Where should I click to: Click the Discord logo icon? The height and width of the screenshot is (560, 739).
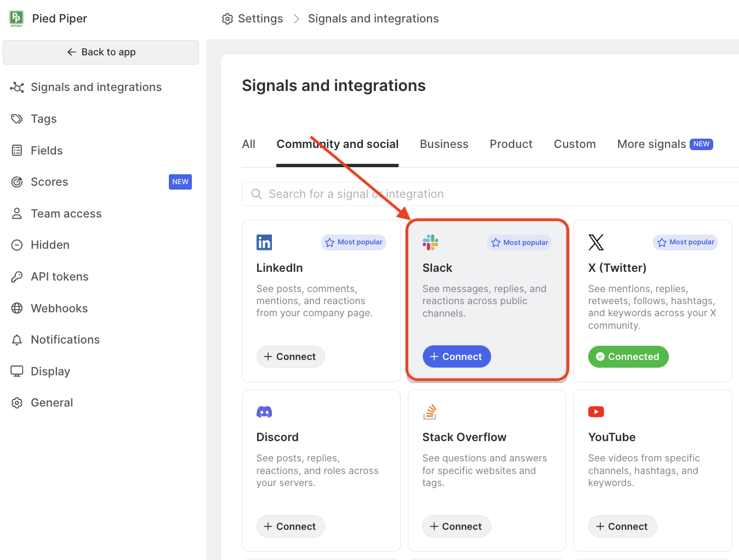point(264,412)
